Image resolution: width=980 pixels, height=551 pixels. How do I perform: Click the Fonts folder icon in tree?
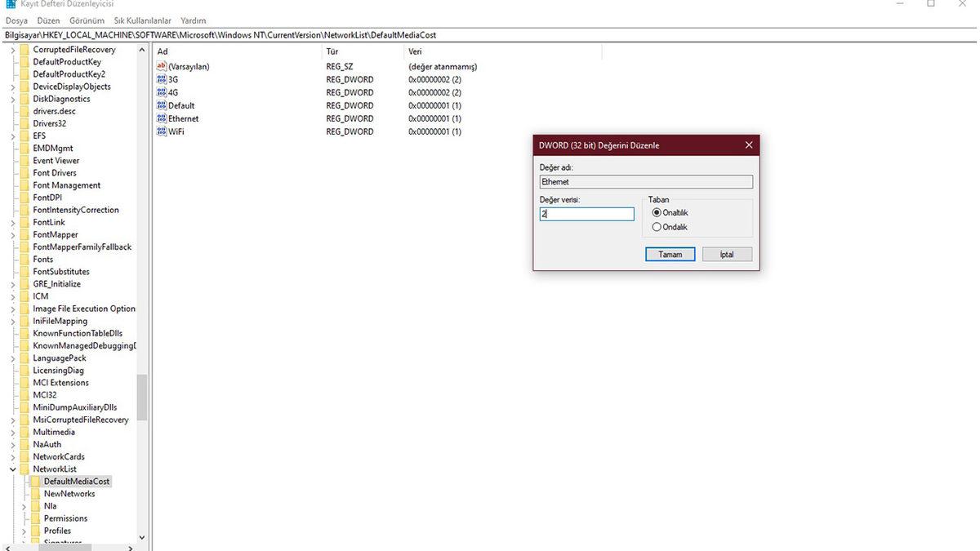pyautogui.click(x=24, y=260)
